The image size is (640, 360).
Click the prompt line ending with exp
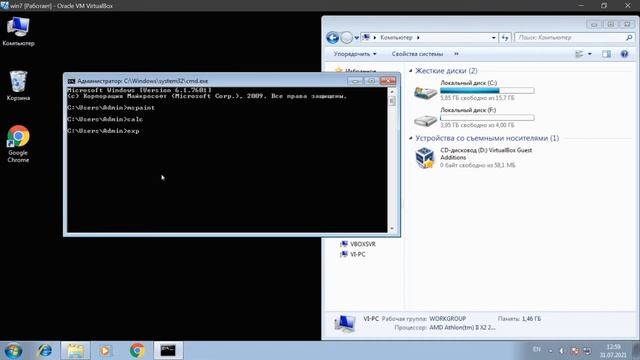click(x=103, y=131)
